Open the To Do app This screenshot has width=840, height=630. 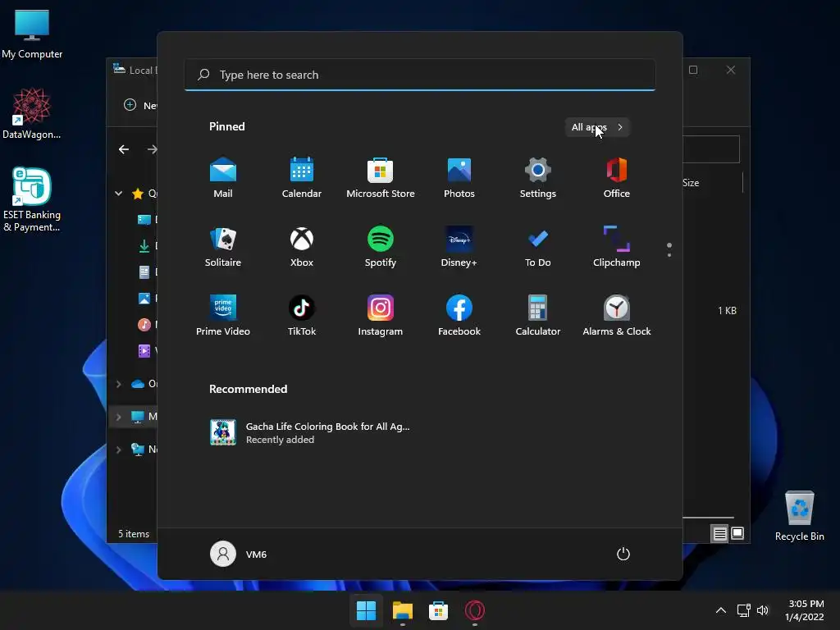click(x=538, y=247)
